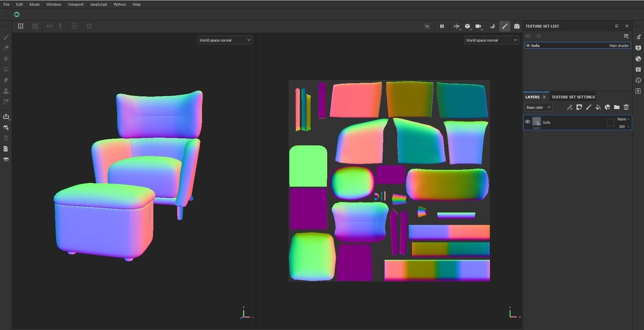This screenshot has width=644, height=330.
Task: Select the Material picker eyedropper tool
Action: coord(6,102)
